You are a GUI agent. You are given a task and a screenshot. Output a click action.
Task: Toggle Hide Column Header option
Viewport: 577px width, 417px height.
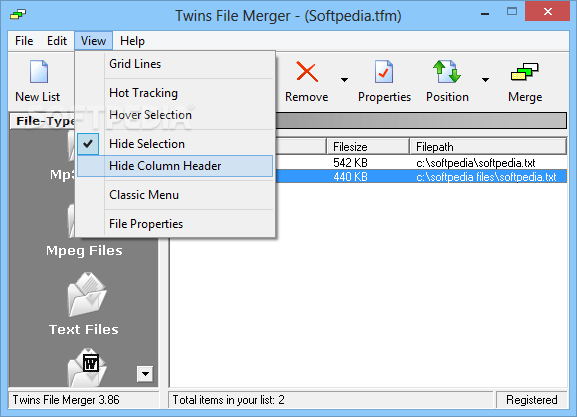pos(175,166)
